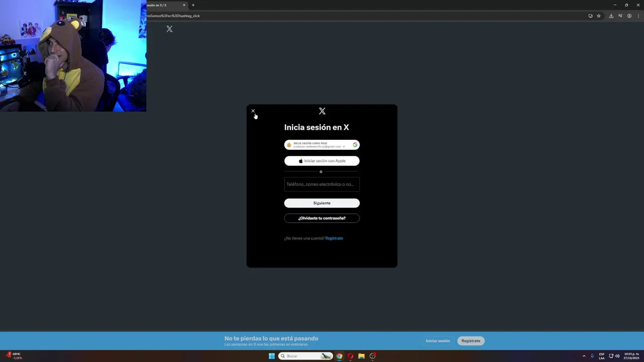The image size is (644, 362).
Task: Expand the Google account chooser arrow
Action: pyautogui.click(x=344, y=146)
